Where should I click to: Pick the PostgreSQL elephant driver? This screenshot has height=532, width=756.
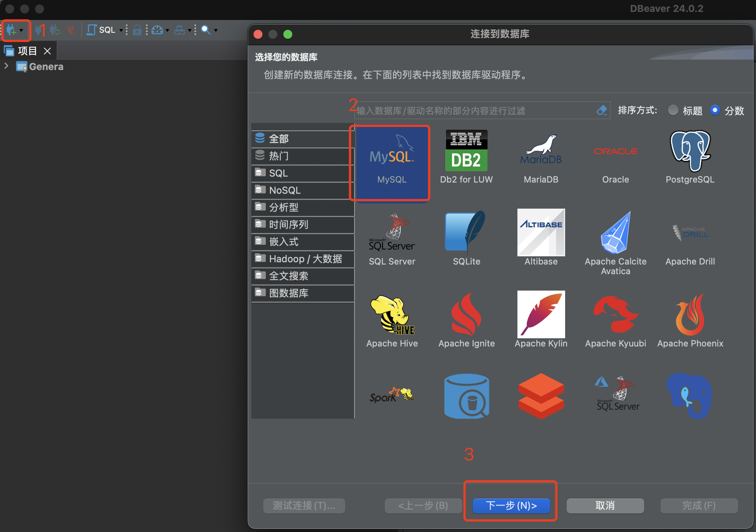coord(690,157)
